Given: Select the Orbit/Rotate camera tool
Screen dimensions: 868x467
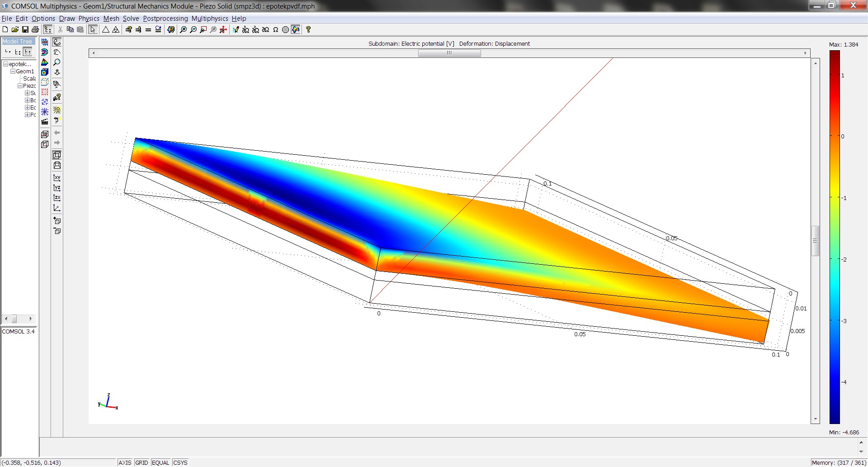Looking at the screenshot, I should tap(57, 42).
